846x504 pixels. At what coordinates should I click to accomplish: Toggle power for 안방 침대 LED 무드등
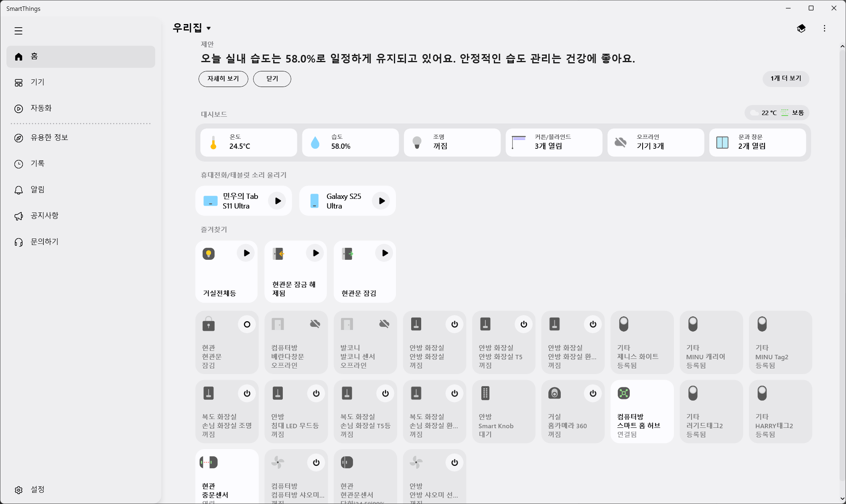[316, 393]
